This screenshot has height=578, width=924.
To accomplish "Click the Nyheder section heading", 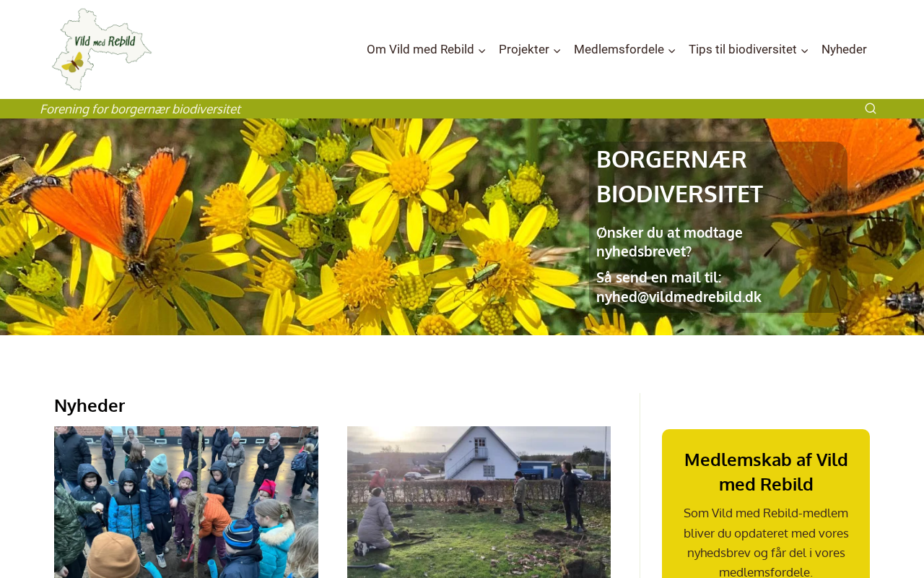I will pyautogui.click(x=90, y=405).
